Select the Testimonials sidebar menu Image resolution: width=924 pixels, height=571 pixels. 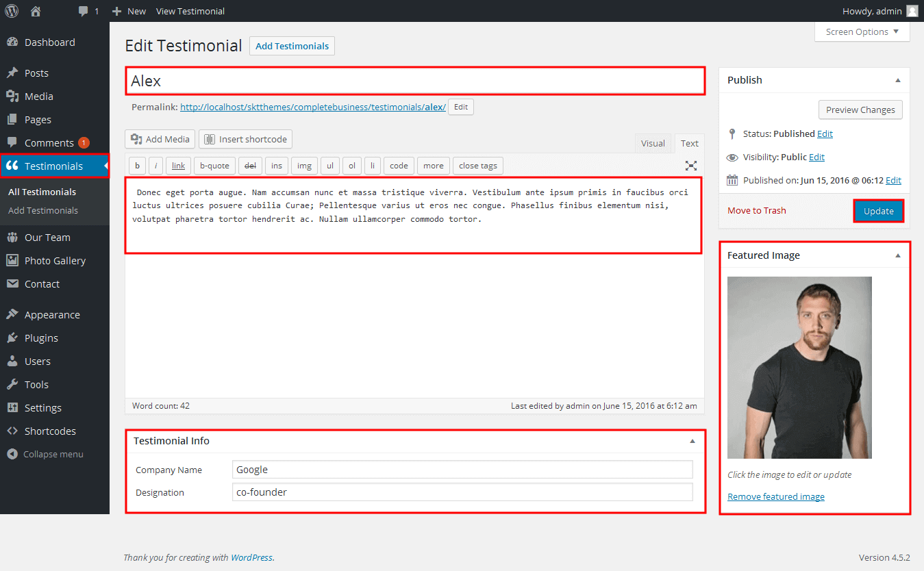55,166
